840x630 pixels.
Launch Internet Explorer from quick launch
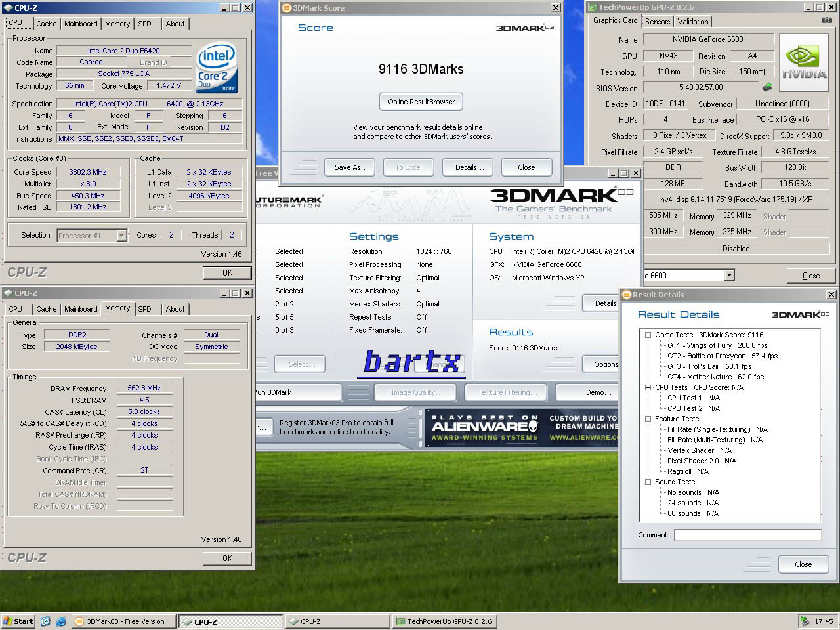pos(61,621)
